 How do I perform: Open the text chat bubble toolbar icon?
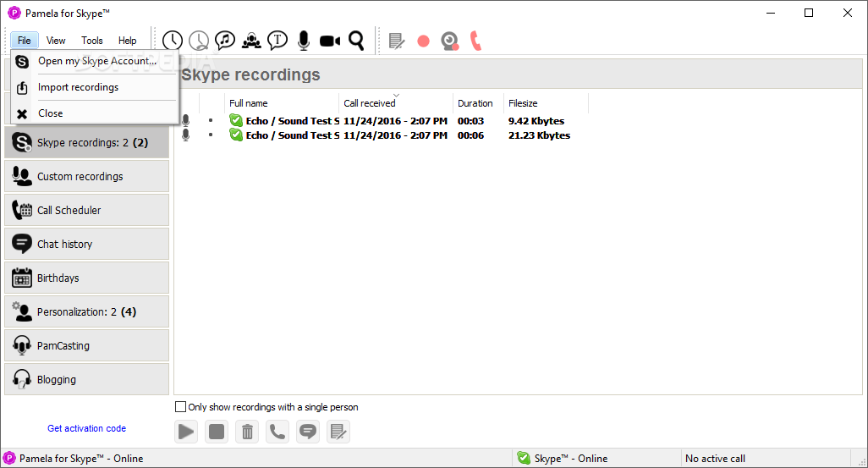pyautogui.click(x=277, y=41)
